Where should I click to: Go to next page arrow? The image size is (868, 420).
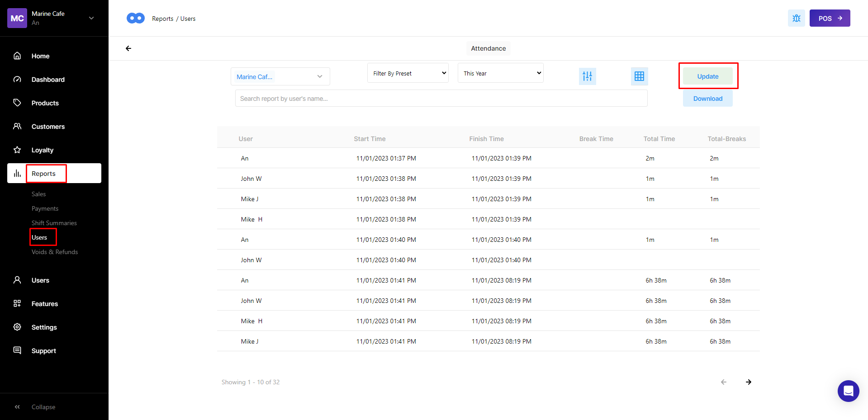tap(749, 382)
